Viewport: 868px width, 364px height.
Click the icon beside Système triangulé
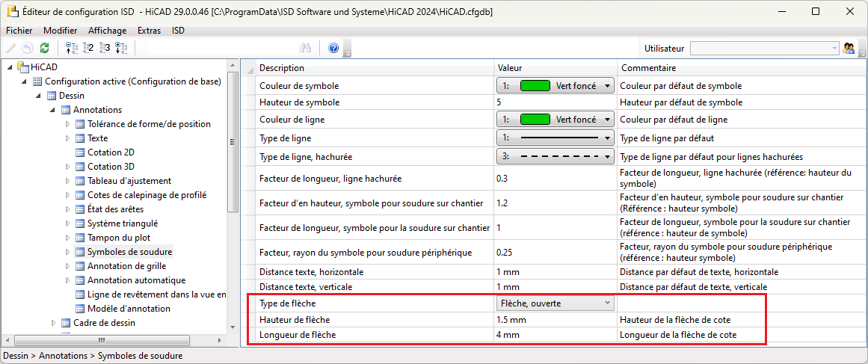coord(80,223)
